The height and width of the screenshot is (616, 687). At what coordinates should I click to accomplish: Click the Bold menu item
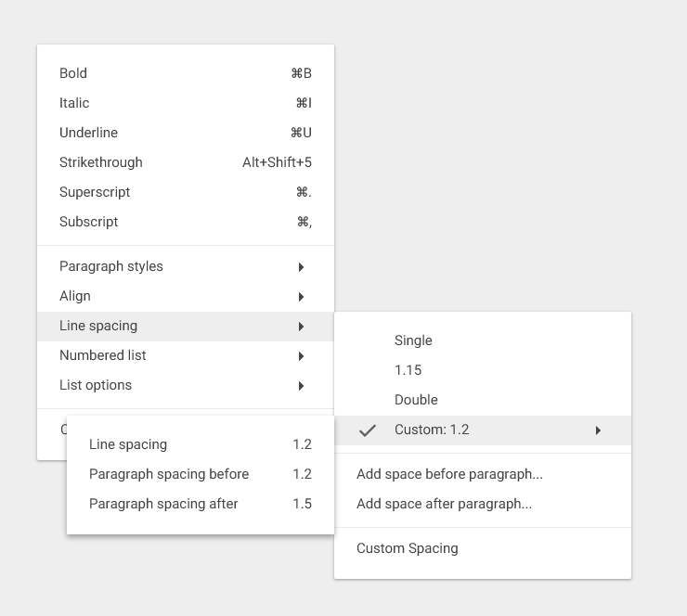pos(73,73)
